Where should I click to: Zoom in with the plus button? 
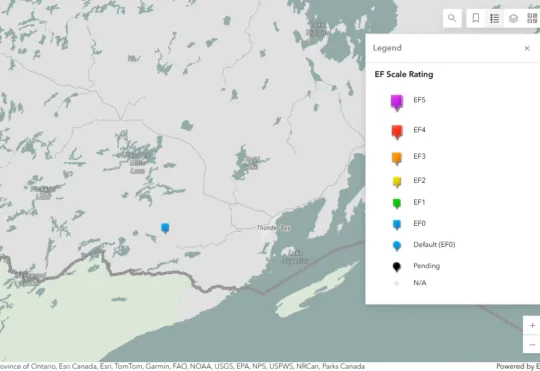(532, 325)
